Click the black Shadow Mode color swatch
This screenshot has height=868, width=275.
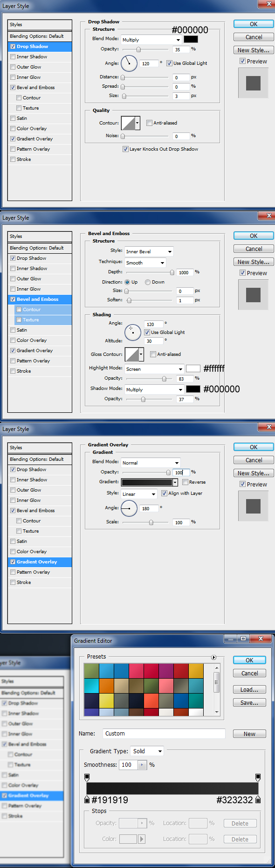[193, 389]
